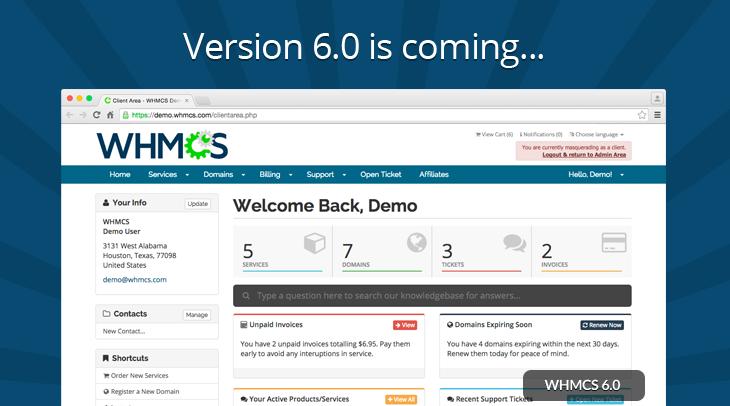The width and height of the screenshot is (730, 406).
Task: Click the Services cube icon tile
Action: [x=314, y=243]
